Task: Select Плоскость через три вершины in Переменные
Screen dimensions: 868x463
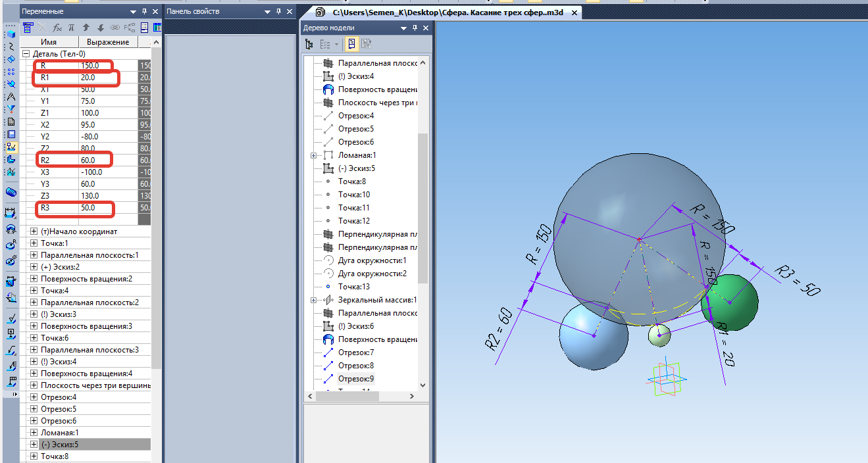Action: click(96, 385)
